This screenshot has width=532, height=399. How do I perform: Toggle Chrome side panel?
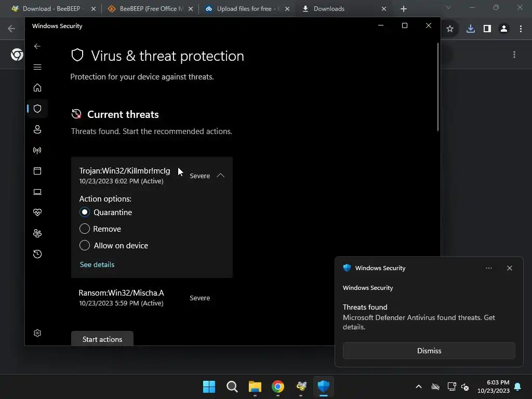tap(487, 29)
